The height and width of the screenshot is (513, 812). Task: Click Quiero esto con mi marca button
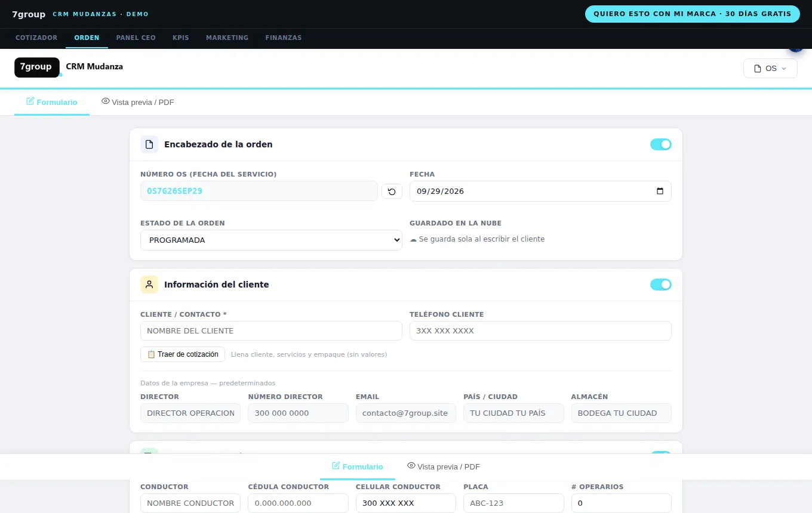[x=693, y=14]
